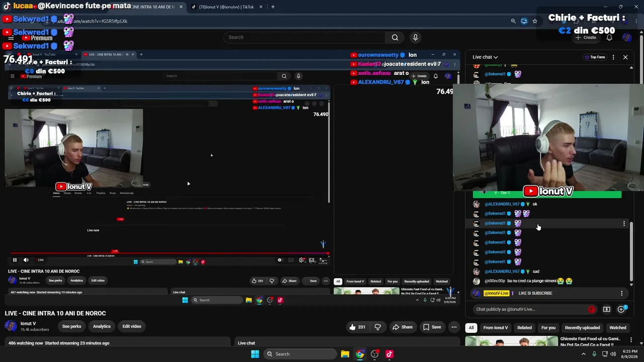This screenshot has width=644, height=362.
Task: Select the Related filter chip
Action: pos(524,328)
